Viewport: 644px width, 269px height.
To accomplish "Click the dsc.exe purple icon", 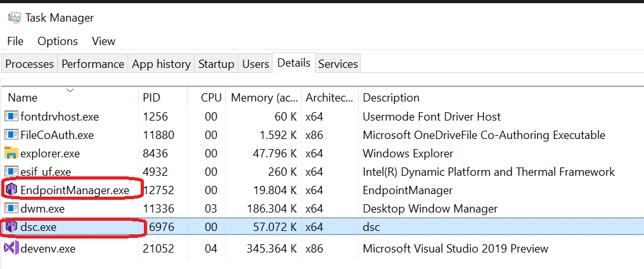I will (11, 226).
